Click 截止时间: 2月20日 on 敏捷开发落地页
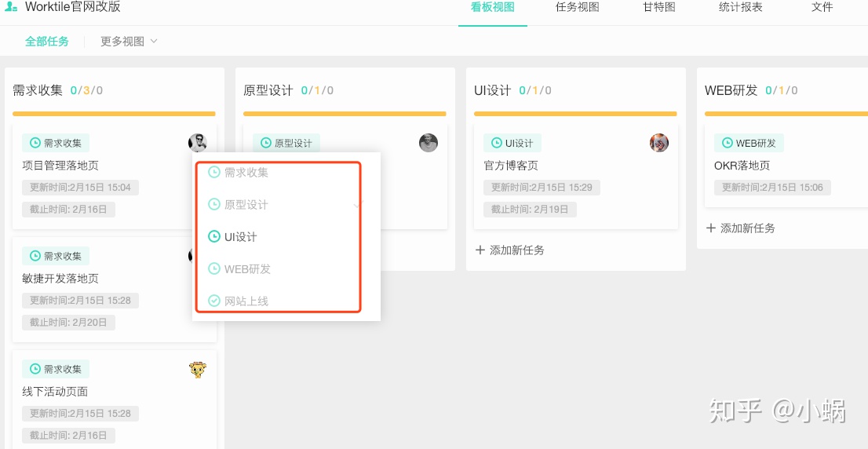Viewport: 868px width, 449px height. [x=68, y=322]
